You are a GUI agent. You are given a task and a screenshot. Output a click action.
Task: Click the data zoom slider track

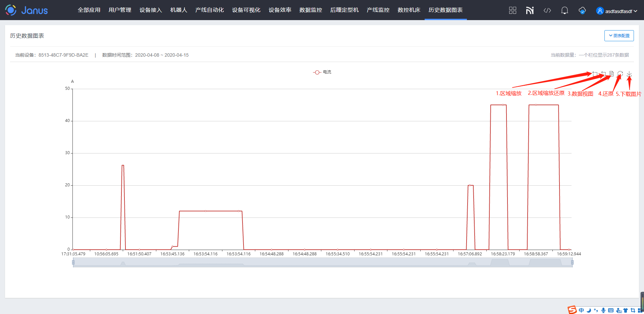[323, 262]
